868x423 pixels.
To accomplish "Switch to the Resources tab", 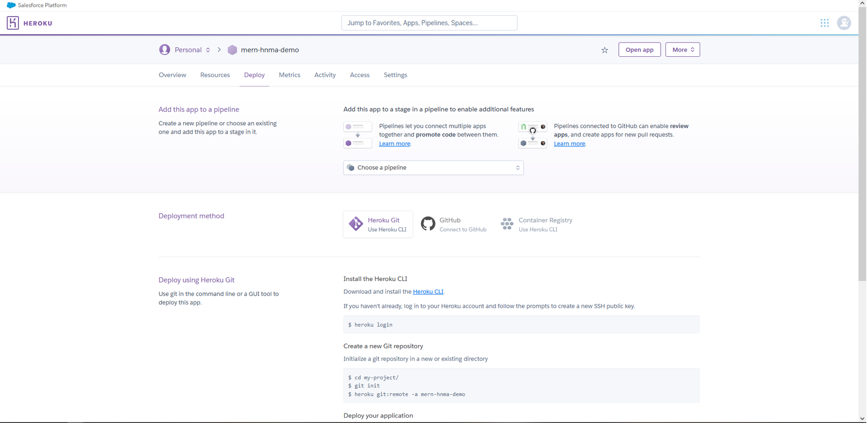I will point(215,75).
